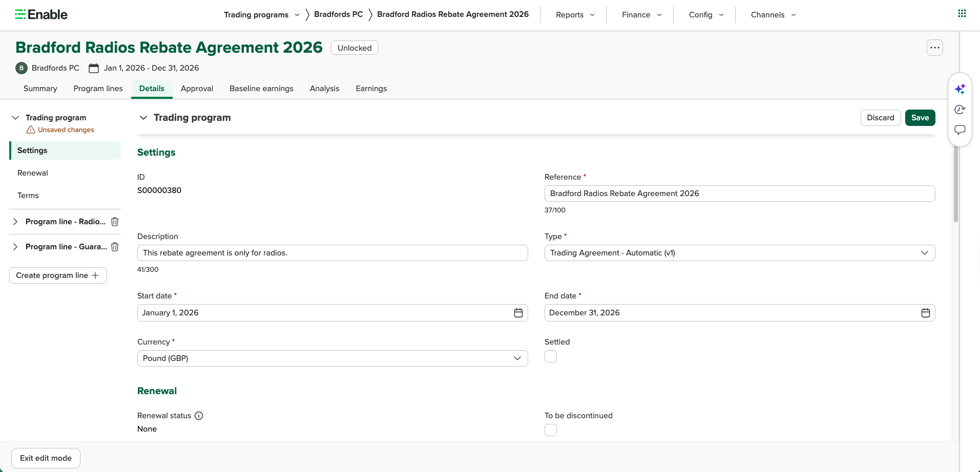Click the green Settings section heading
The height and width of the screenshot is (472, 980).
[156, 153]
